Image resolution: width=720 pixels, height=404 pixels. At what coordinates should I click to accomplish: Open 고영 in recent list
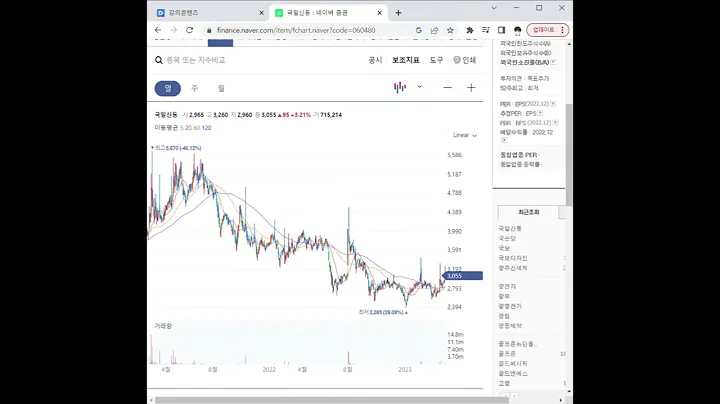coord(504,383)
